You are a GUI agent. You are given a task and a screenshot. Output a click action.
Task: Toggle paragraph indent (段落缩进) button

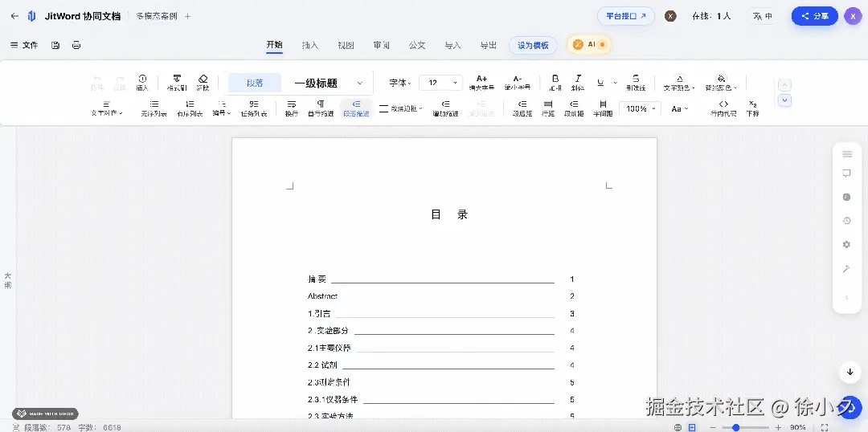click(x=356, y=108)
